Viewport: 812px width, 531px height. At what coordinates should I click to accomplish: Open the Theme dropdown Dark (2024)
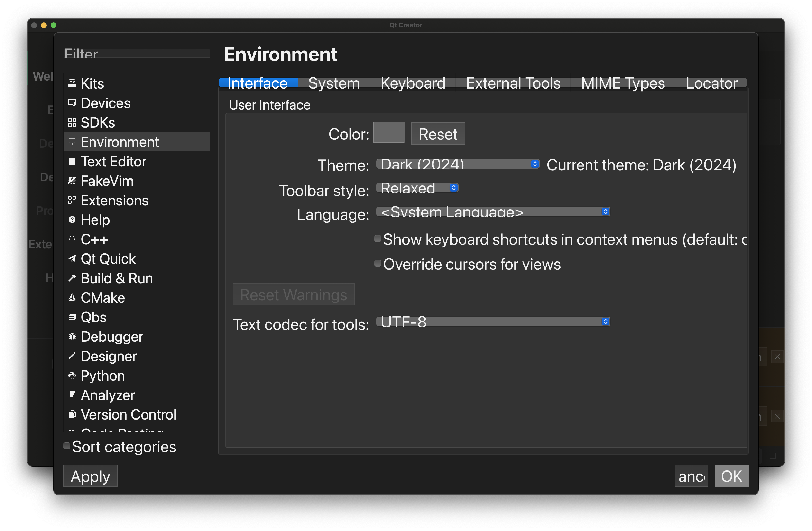458,164
